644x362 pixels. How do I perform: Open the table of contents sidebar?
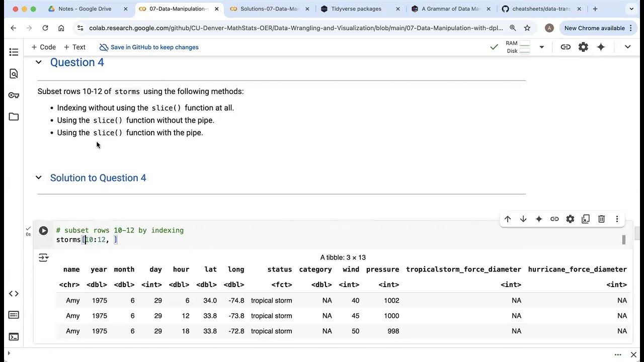(x=14, y=52)
